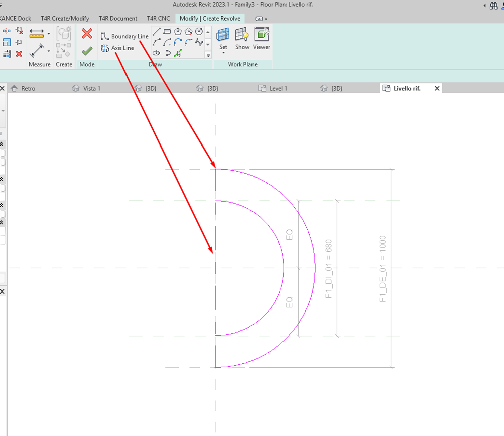Screen dimensions: 504x436
Task: Click the Axis Line button
Action: (117, 48)
